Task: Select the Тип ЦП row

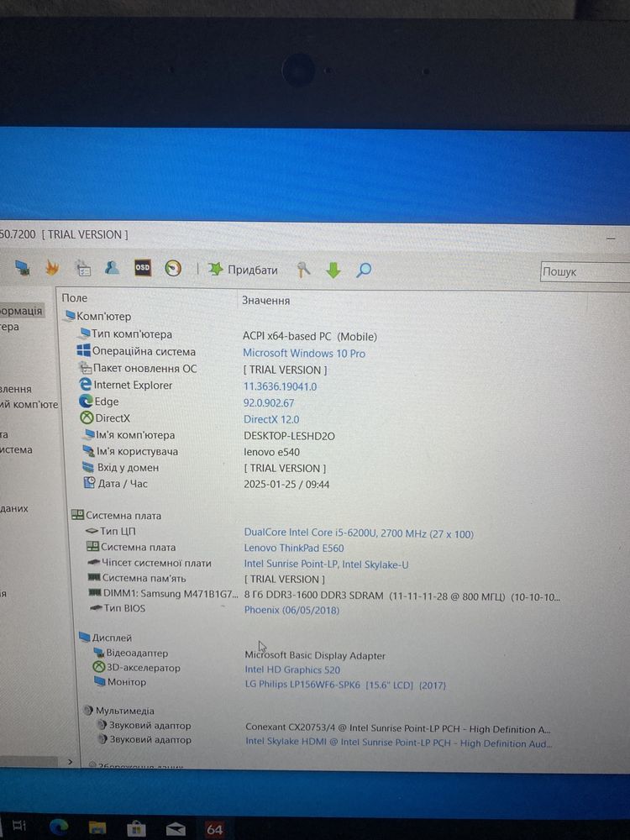Action: coord(111,532)
